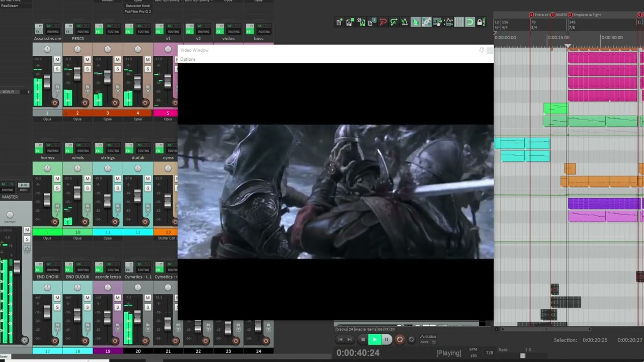Click the Go to end transport button
644x362 pixels.
349,339
